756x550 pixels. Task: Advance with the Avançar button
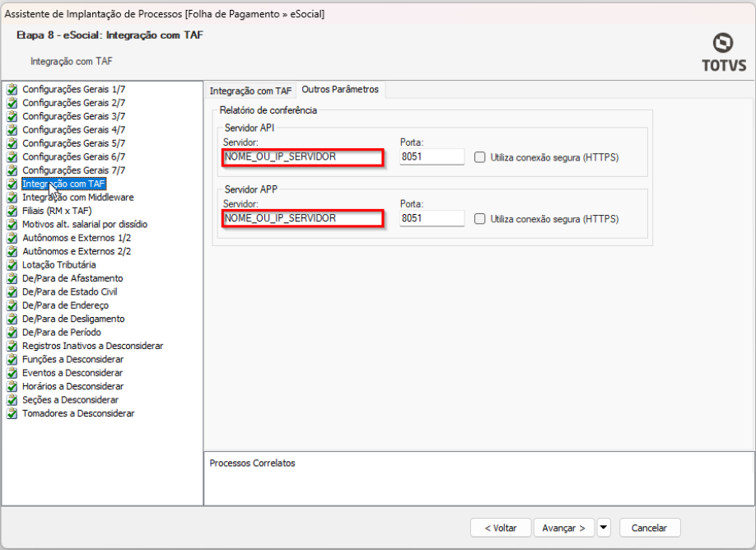pyautogui.click(x=563, y=527)
